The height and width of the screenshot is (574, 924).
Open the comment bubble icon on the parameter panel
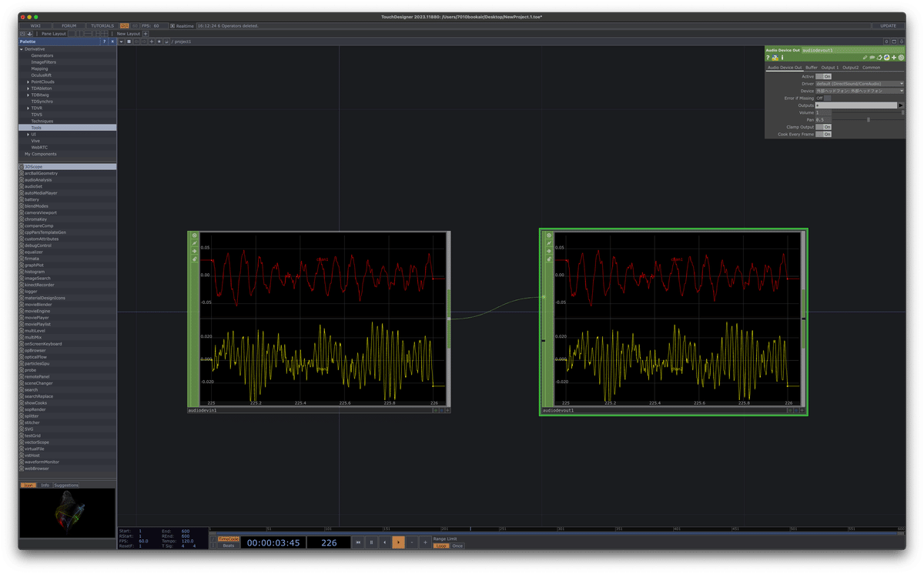872,58
